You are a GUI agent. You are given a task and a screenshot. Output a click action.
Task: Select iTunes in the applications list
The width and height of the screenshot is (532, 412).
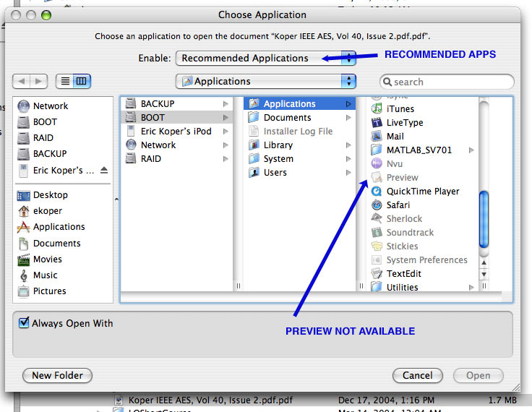pyautogui.click(x=400, y=109)
